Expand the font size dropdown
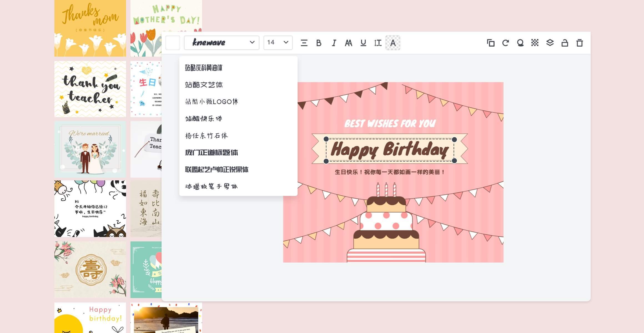Screen dimensions: 644x333 point(278,42)
